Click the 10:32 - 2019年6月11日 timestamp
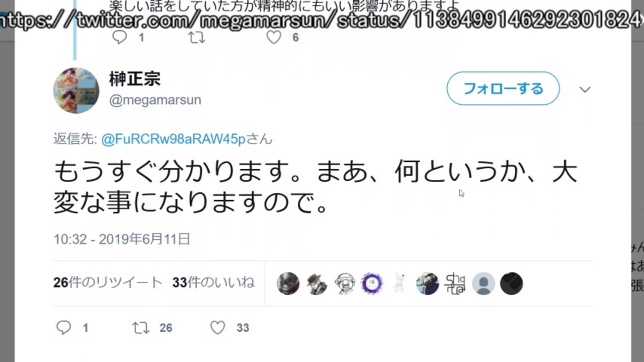The width and height of the screenshot is (644, 362). (x=122, y=239)
